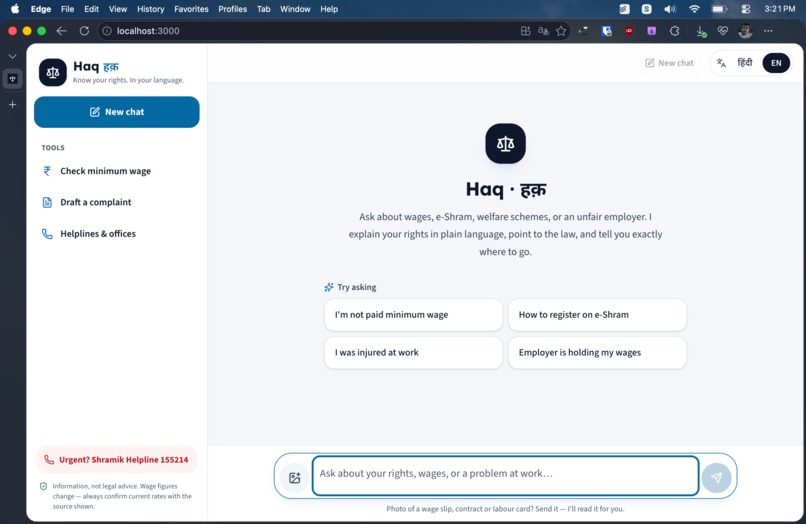Switch language to Hindi
Image resolution: width=806 pixels, height=524 pixels.
point(745,63)
